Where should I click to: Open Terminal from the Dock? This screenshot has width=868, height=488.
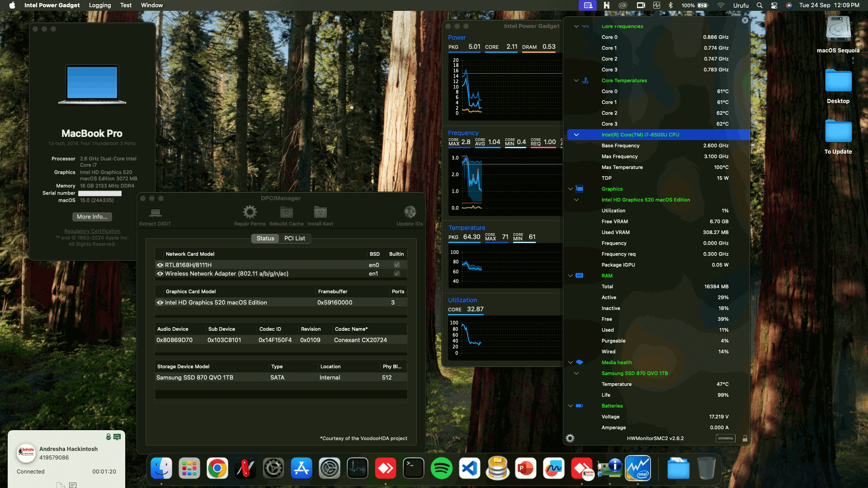pyautogui.click(x=414, y=469)
